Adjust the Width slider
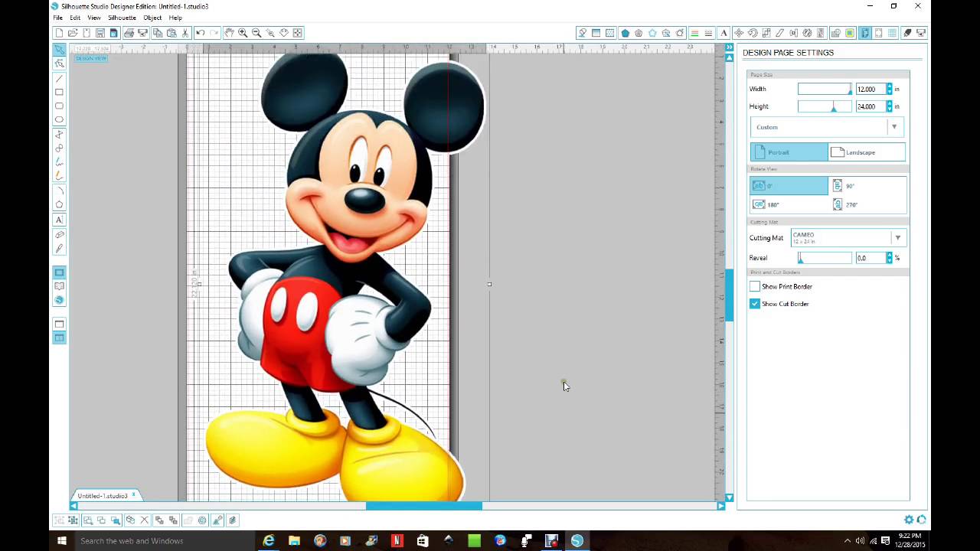The height and width of the screenshot is (551, 980). click(x=825, y=89)
